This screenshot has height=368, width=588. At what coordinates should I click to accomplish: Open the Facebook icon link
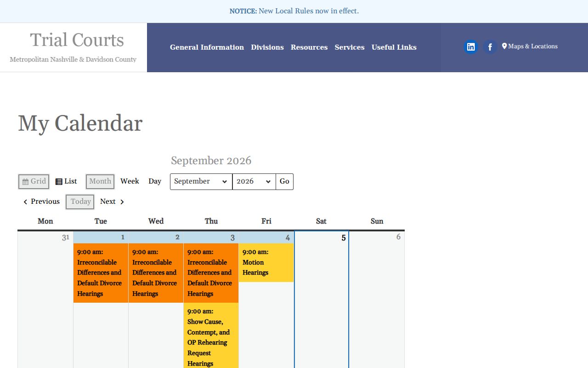click(490, 47)
